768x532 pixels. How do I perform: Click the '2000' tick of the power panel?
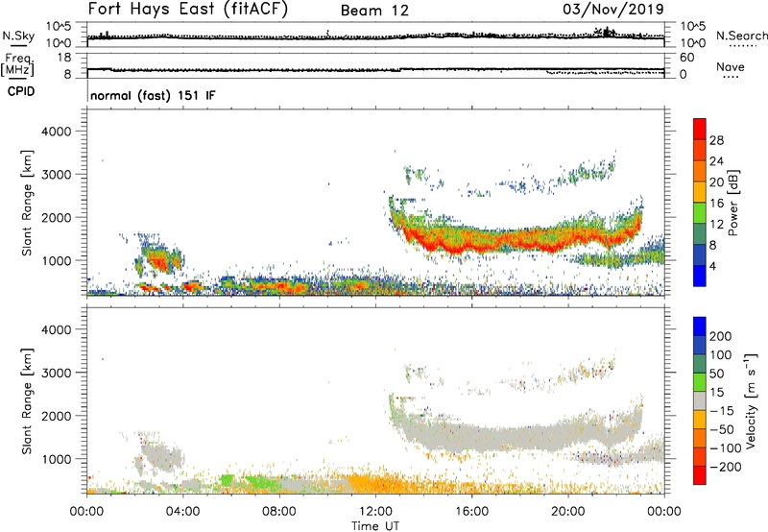57,217
